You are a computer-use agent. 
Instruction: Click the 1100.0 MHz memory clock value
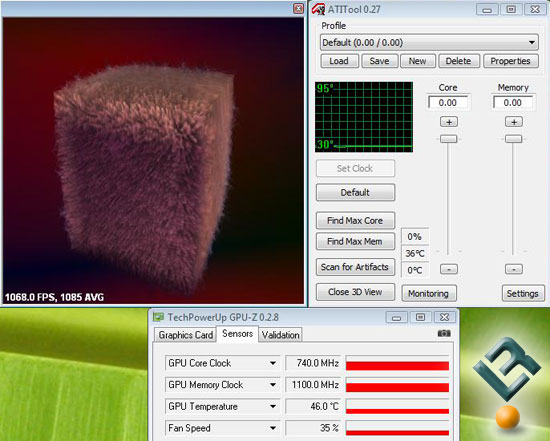click(x=313, y=385)
